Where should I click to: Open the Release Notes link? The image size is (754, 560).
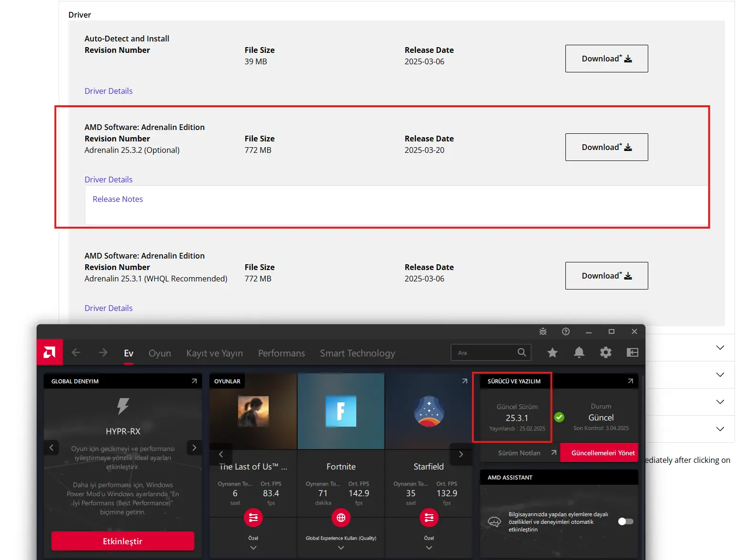pos(118,199)
